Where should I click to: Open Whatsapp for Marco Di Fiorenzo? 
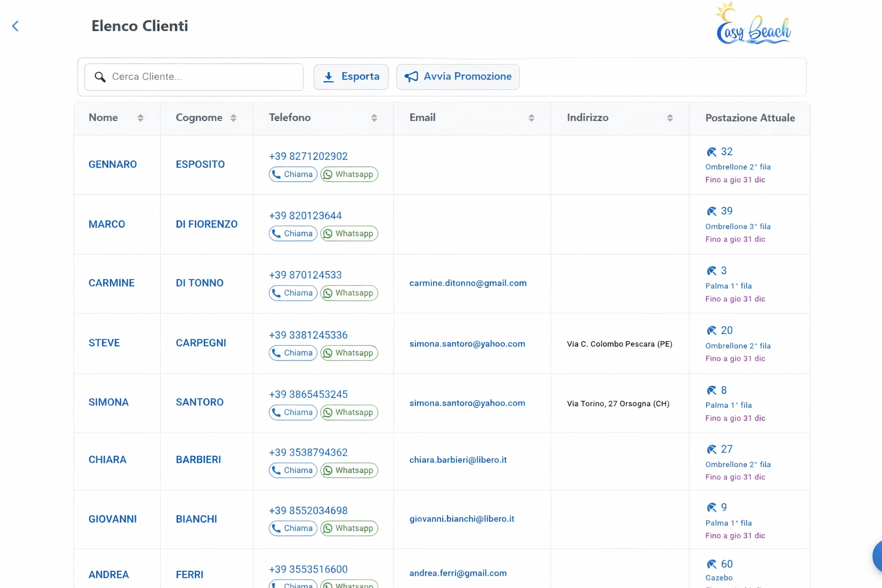(x=349, y=234)
